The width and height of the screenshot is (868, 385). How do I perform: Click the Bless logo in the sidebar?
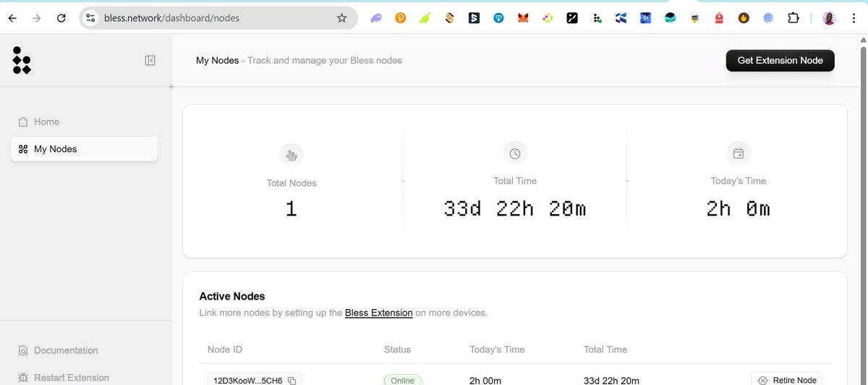click(22, 60)
